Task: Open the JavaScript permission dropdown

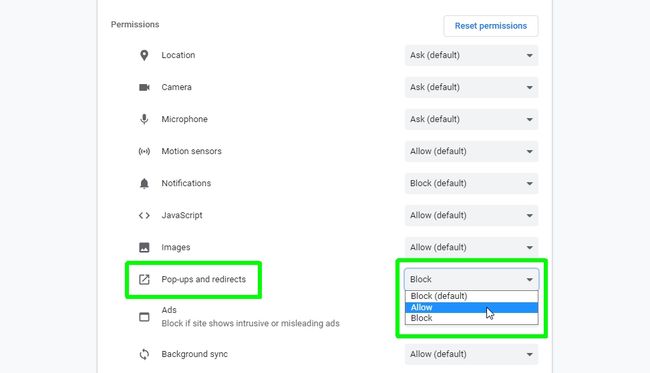Action: pyautogui.click(x=471, y=216)
